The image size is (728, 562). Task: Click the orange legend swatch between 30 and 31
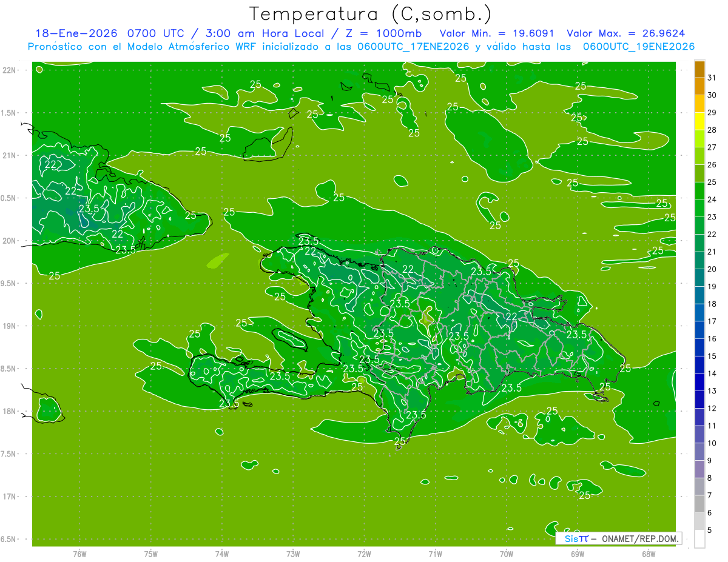699,87
